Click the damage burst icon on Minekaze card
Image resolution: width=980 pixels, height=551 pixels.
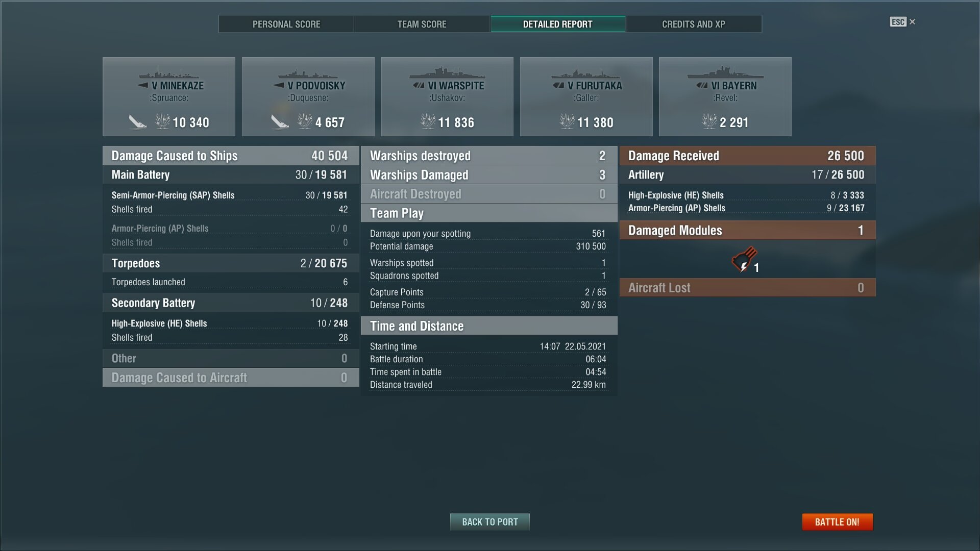point(162,121)
